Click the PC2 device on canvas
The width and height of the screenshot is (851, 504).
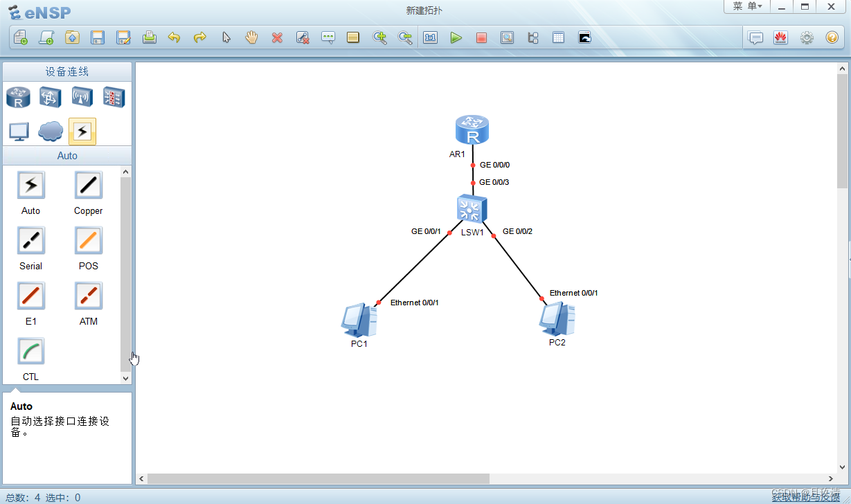tap(557, 318)
